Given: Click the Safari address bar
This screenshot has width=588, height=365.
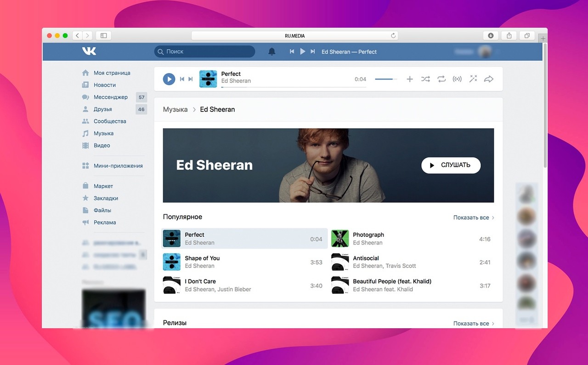Looking at the screenshot, I should click(x=294, y=35).
